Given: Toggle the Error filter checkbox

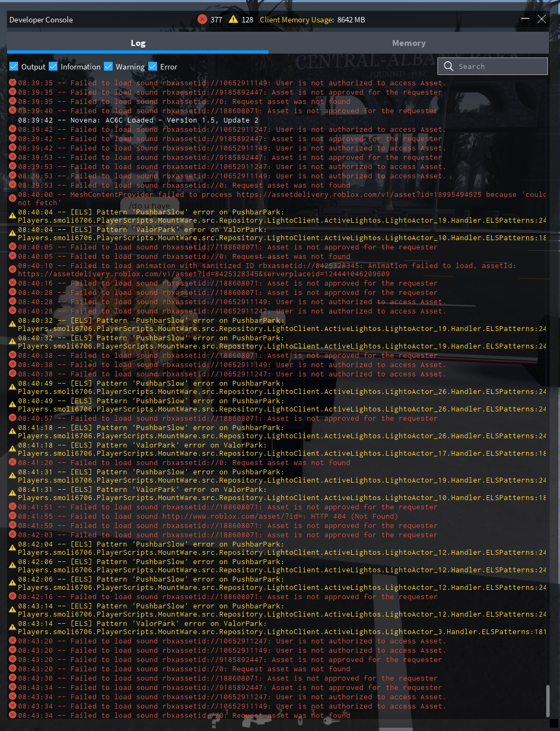Looking at the screenshot, I should (153, 66).
